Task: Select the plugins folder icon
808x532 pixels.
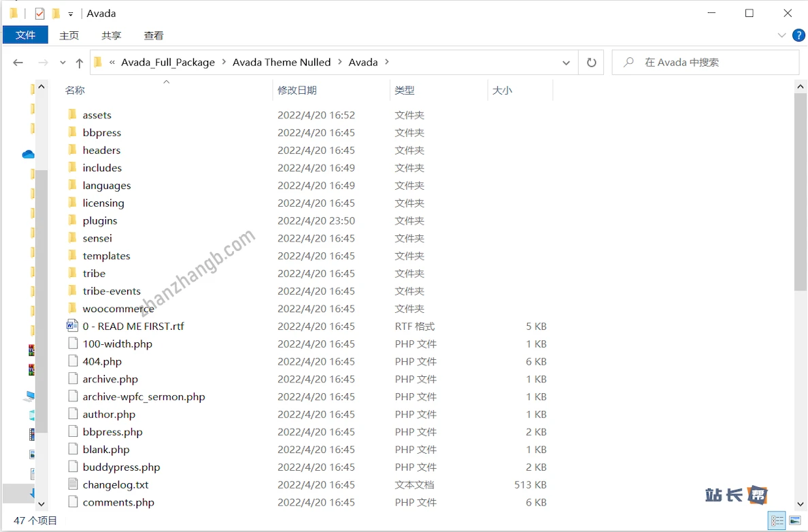Action: tap(73, 220)
